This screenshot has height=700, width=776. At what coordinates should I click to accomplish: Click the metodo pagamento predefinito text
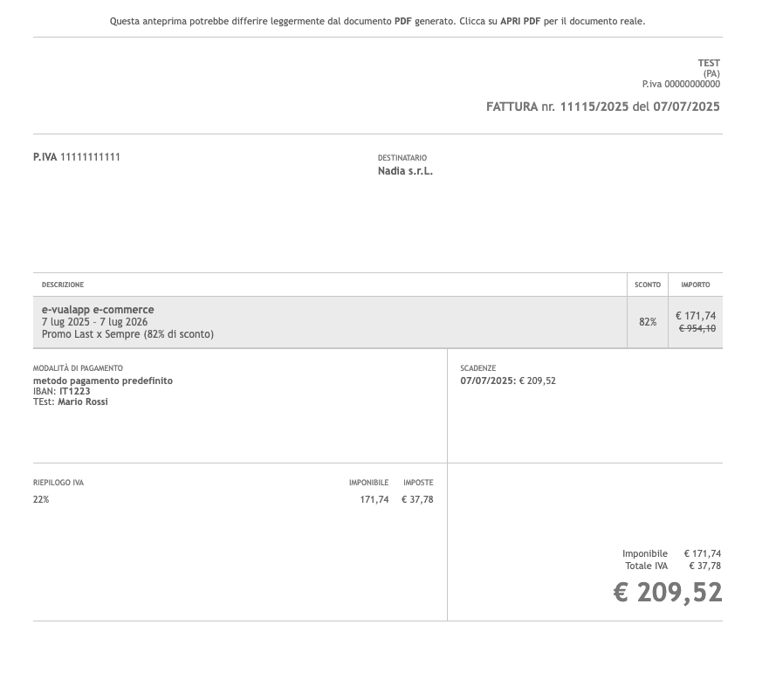[x=103, y=381]
